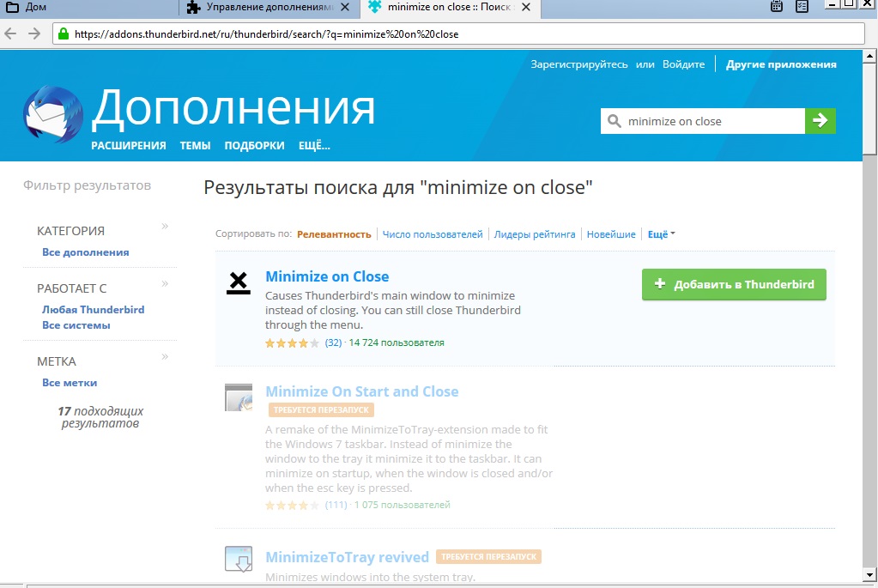Close the Управление дополнениями tab
This screenshot has width=878, height=588.
pyautogui.click(x=346, y=7)
